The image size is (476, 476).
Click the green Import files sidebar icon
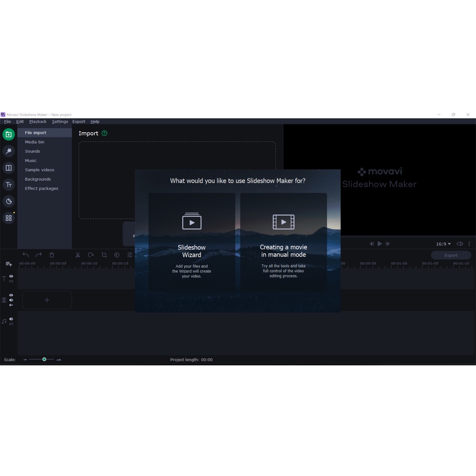point(8,134)
